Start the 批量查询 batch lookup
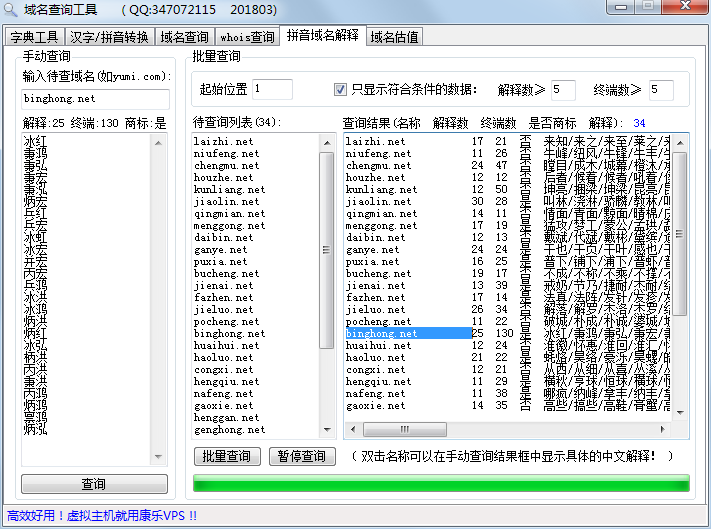 (227, 457)
